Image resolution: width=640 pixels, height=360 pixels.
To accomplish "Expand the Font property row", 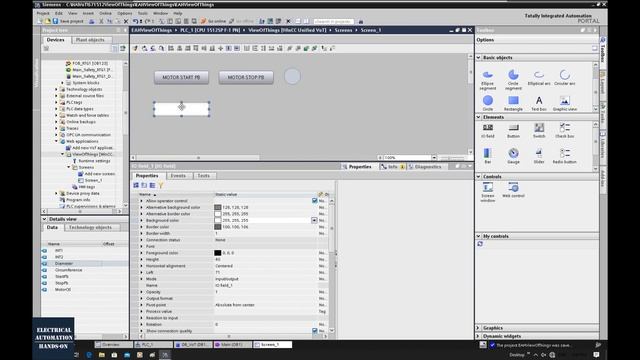I will (x=142, y=247).
